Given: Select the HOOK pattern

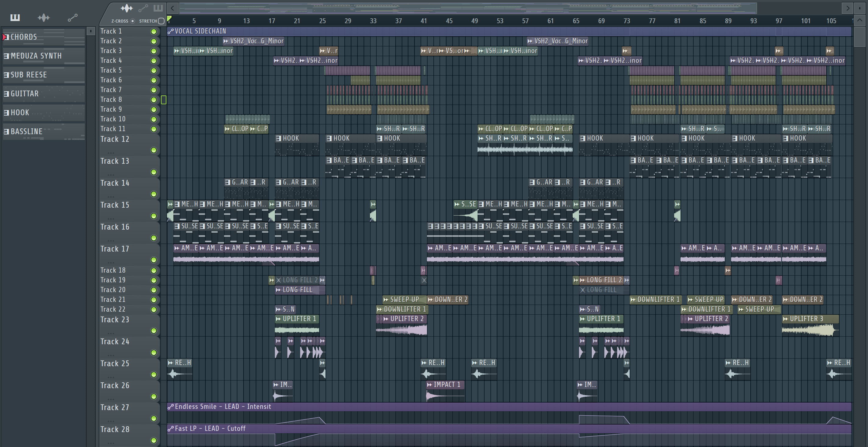Looking at the screenshot, I should coord(44,112).
